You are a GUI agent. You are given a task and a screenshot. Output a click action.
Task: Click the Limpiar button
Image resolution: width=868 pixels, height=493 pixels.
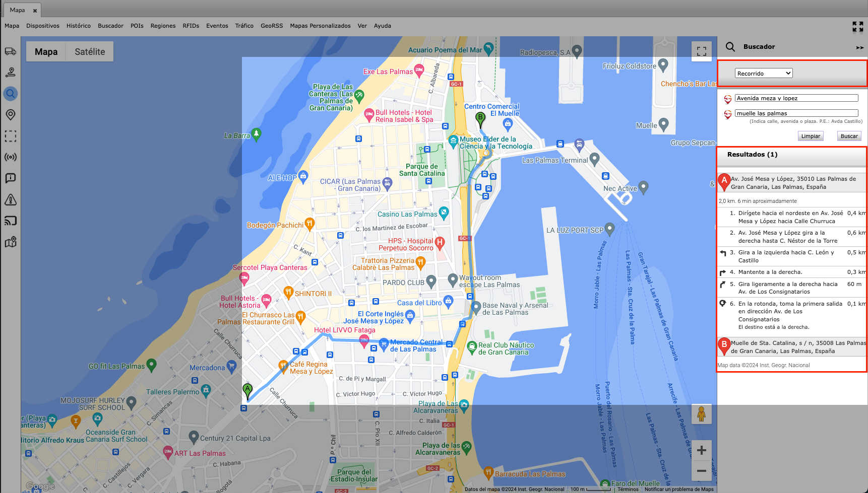tap(811, 136)
